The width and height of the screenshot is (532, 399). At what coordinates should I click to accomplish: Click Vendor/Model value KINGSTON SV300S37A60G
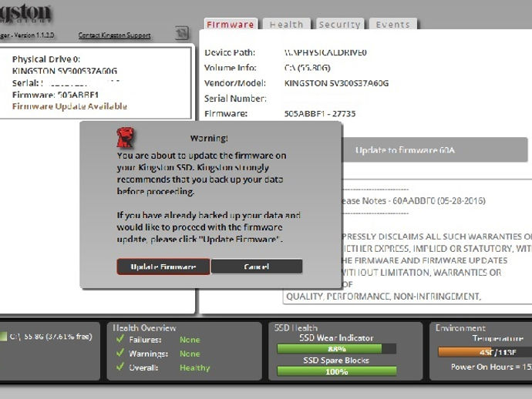coord(336,83)
